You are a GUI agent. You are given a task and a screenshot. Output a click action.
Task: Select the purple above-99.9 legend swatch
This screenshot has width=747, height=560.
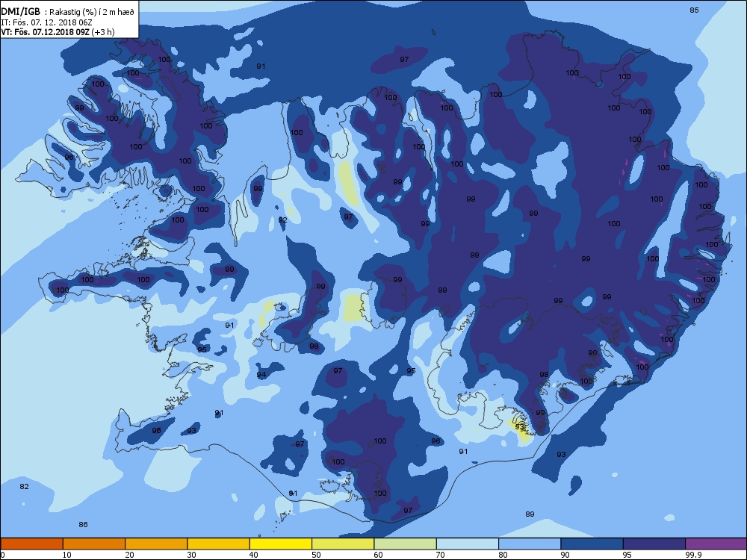(716, 544)
